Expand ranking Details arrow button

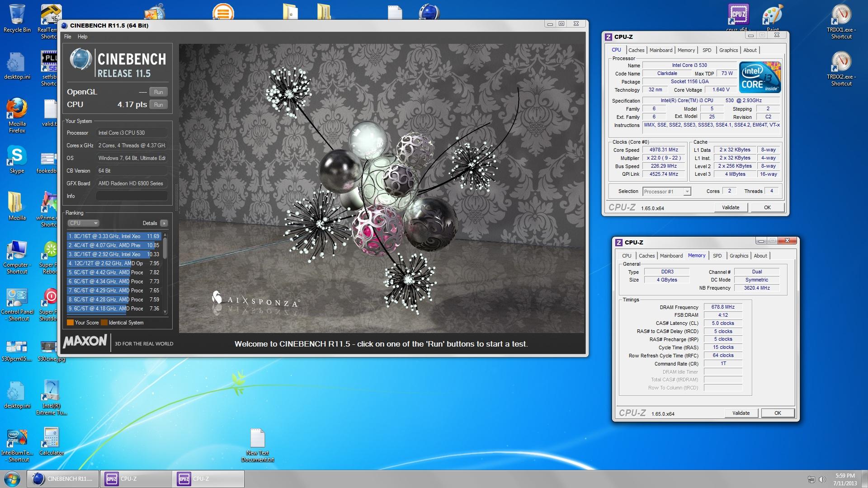[x=164, y=223]
